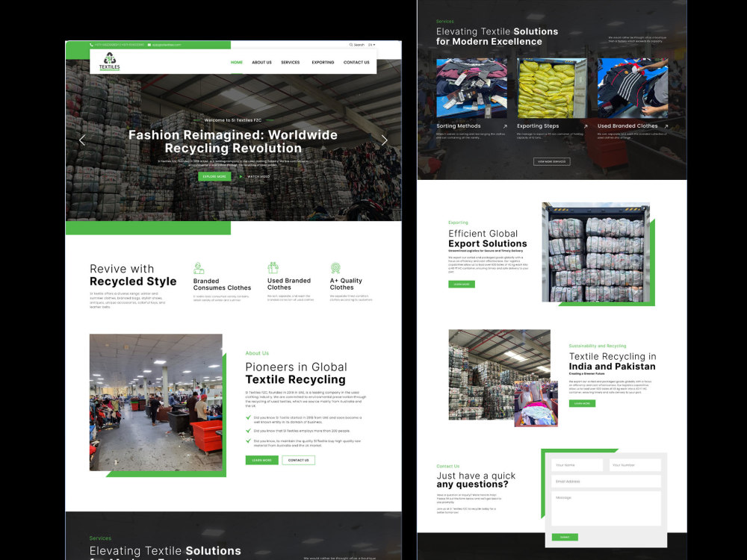This screenshot has width=747, height=560.
Task: Click the phone icon in top bar
Action: pyautogui.click(x=91, y=45)
